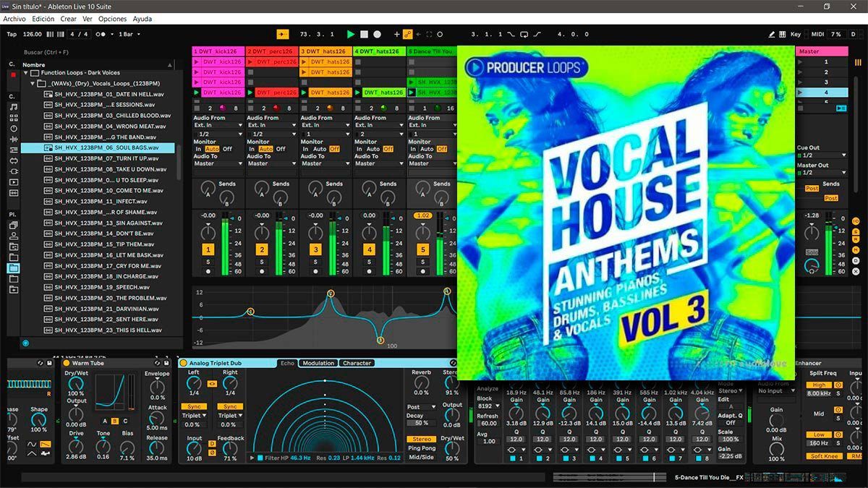Arm the round Arrangement Record button

pyautogui.click(x=377, y=34)
